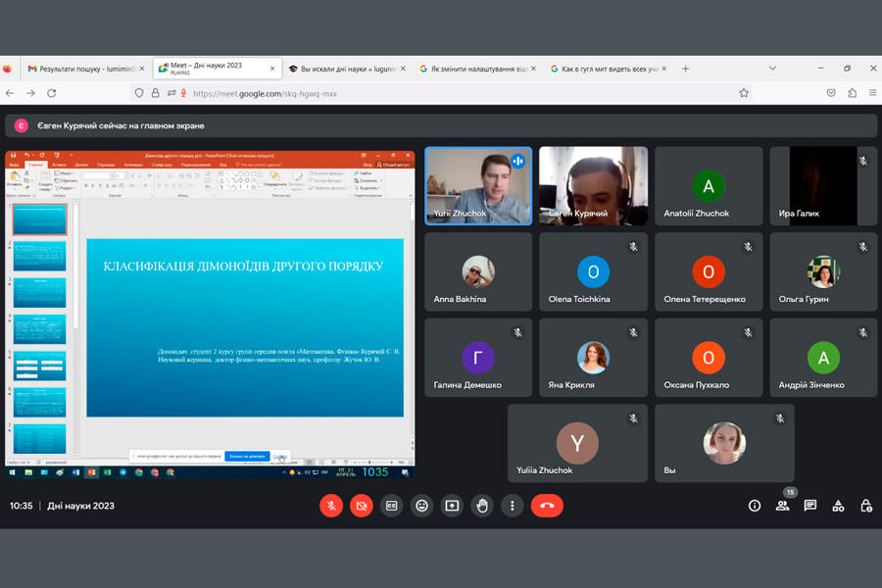Select second slide thumbnail in shared PowerPoint
Image resolution: width=882 pixels, height=588 pixels.
point(39,256)
